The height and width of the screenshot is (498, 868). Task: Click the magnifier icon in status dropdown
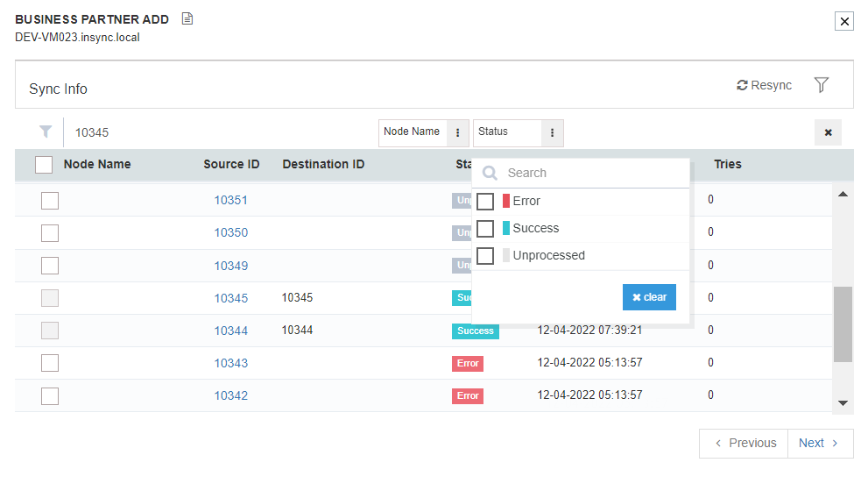pos(490,173)
